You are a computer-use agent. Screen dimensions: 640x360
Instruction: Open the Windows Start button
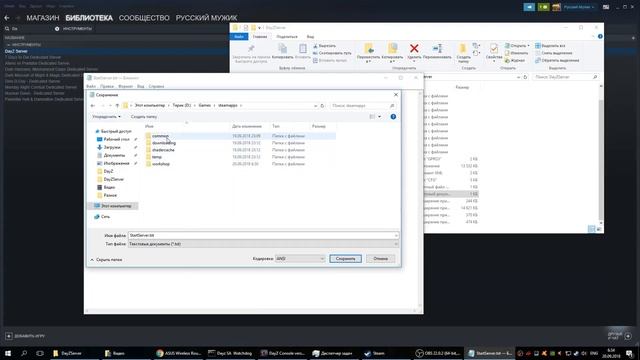click(8, 353)
